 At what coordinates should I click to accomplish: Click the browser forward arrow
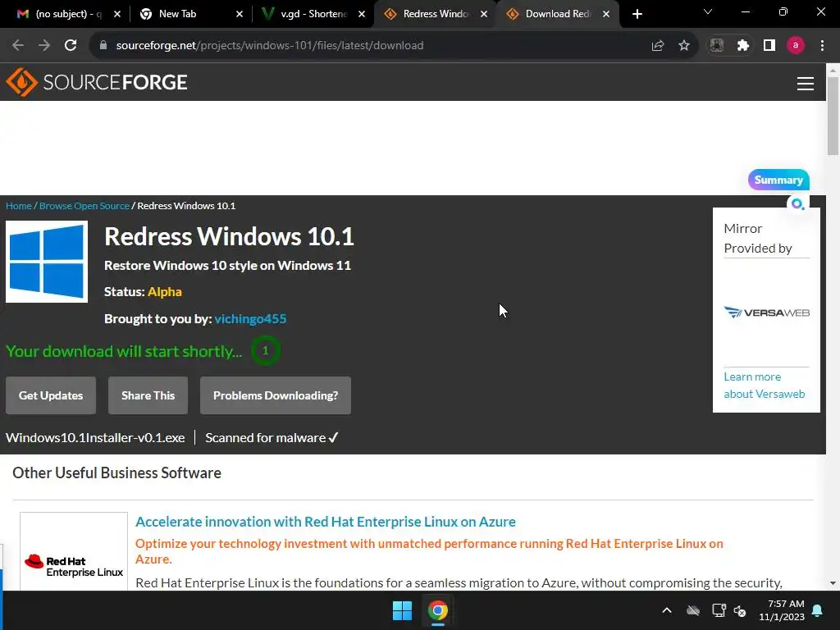point(44,46)
